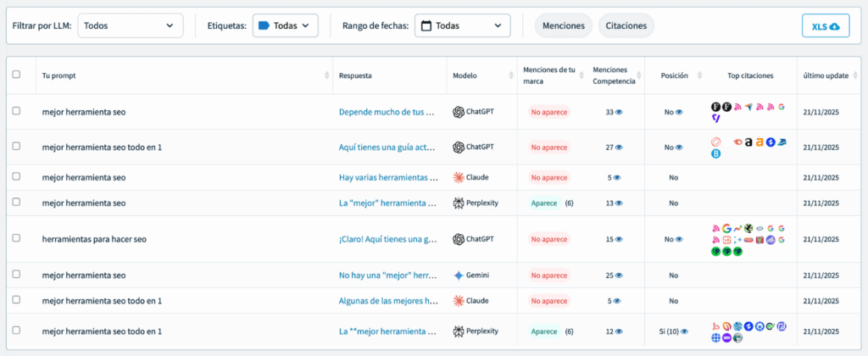868x356 pixels.
Task: Sort table by 'Tu prompt' column arrows
Action: click(x=326, y=75)
